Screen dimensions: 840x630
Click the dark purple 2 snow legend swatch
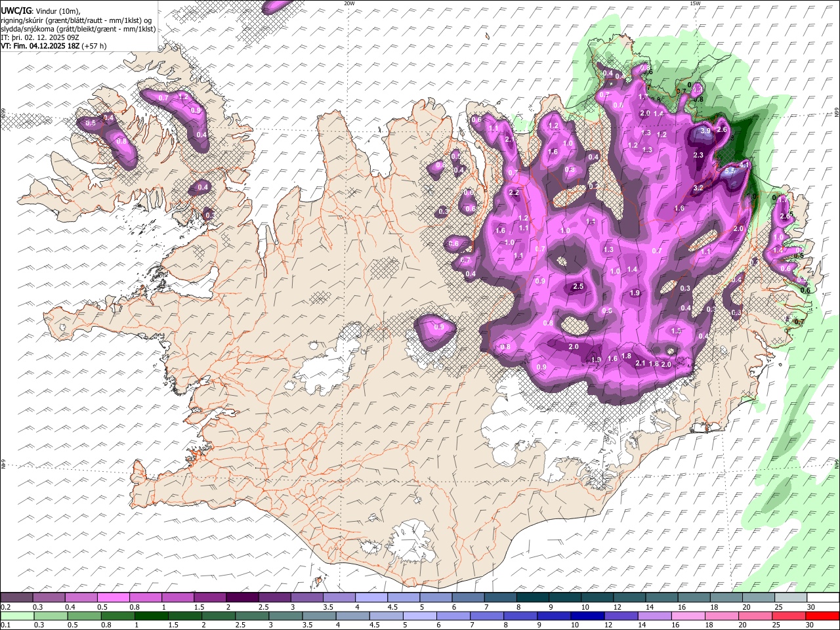[242, 597]
